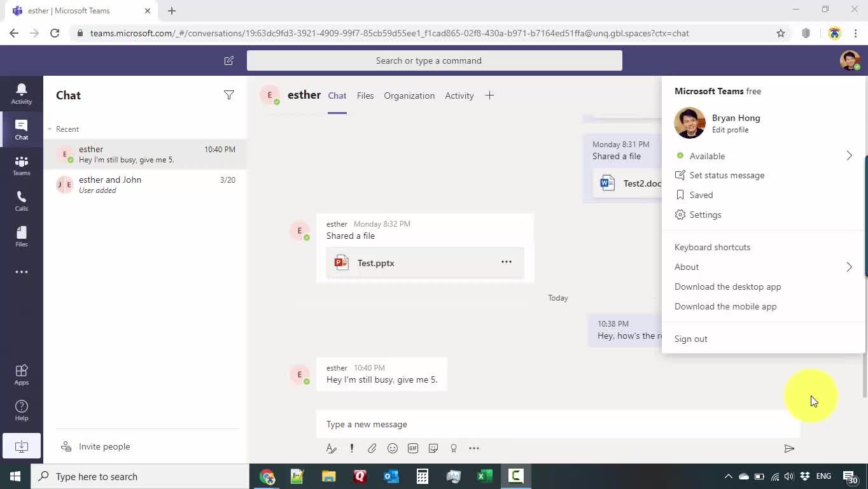This screenshot has height=489, width=868.
Task: Open Excel from the Windows taskbar
Action: (x=484, y=476)
